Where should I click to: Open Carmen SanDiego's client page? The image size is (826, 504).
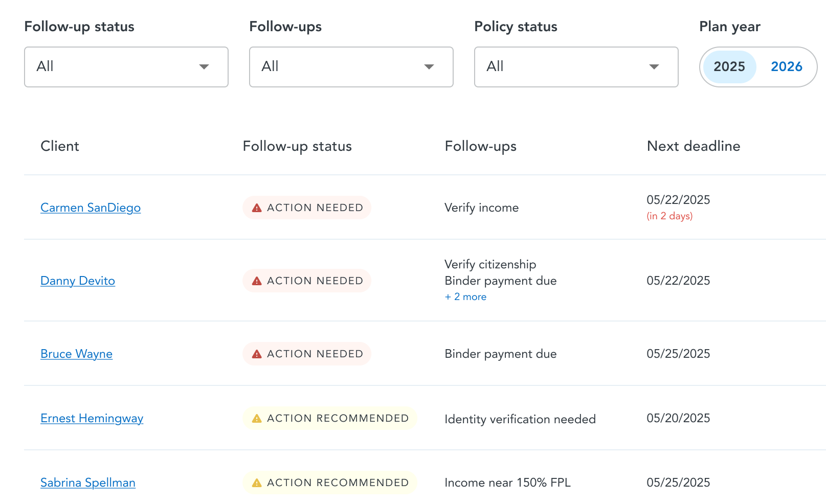point(91,208)
